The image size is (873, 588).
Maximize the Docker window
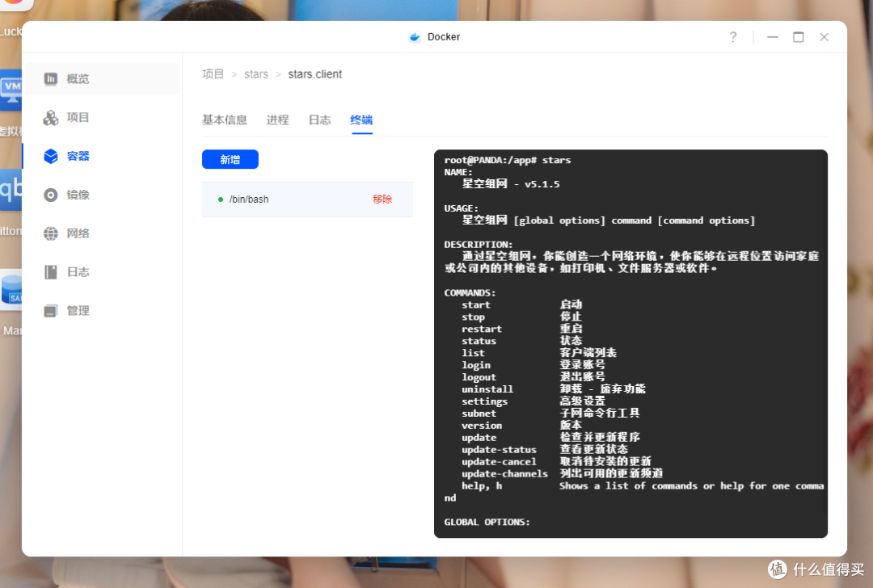pyautogui.click(x=799, y=37)
